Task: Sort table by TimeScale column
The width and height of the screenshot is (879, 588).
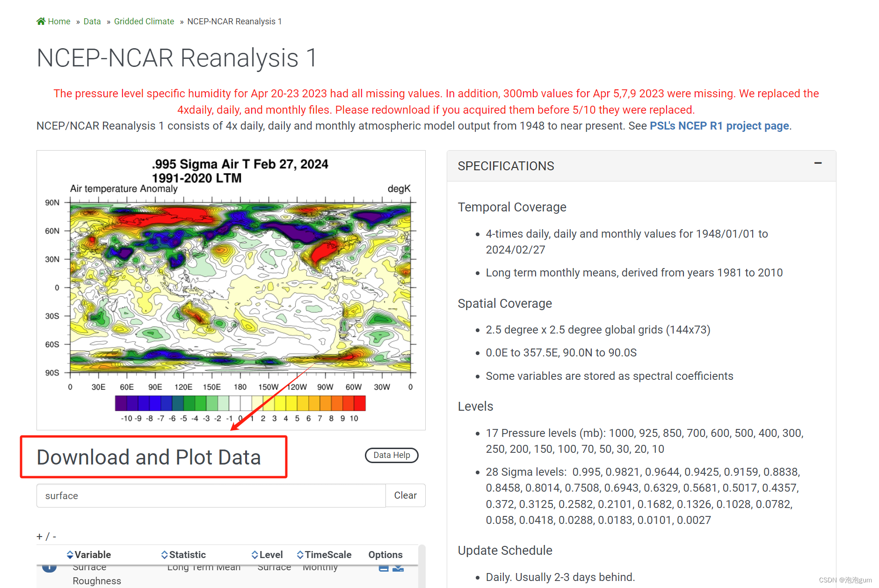Action: pos(324,555)
